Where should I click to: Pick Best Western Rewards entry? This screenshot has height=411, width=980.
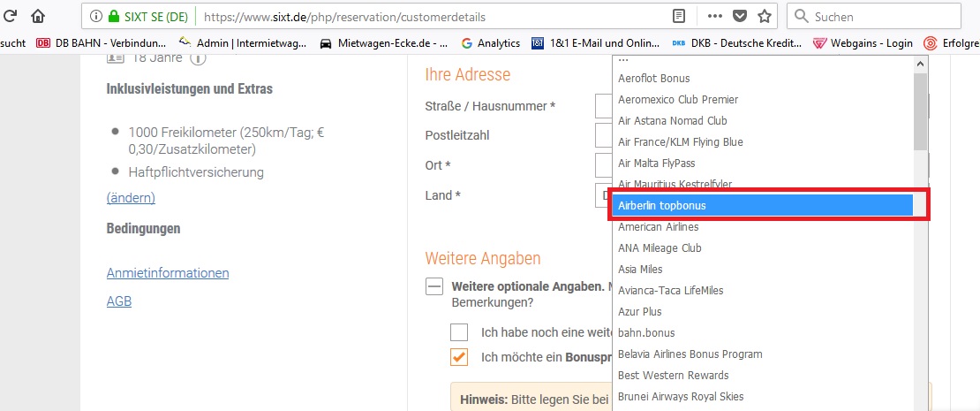coord(762,376)
